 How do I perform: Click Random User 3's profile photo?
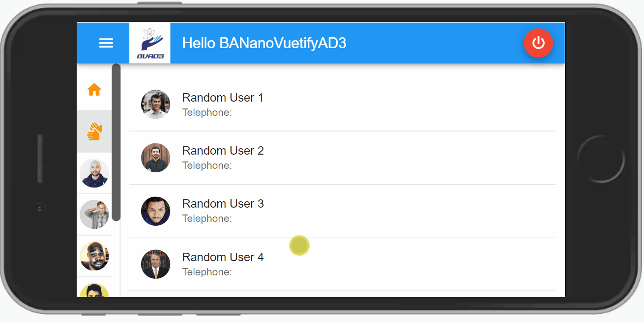click(x=155, y=211)
